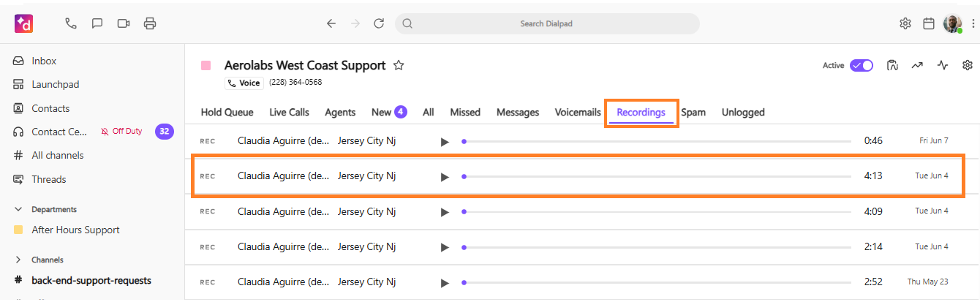
Task: Switch to the Agents tab
Action: (340, 112)
